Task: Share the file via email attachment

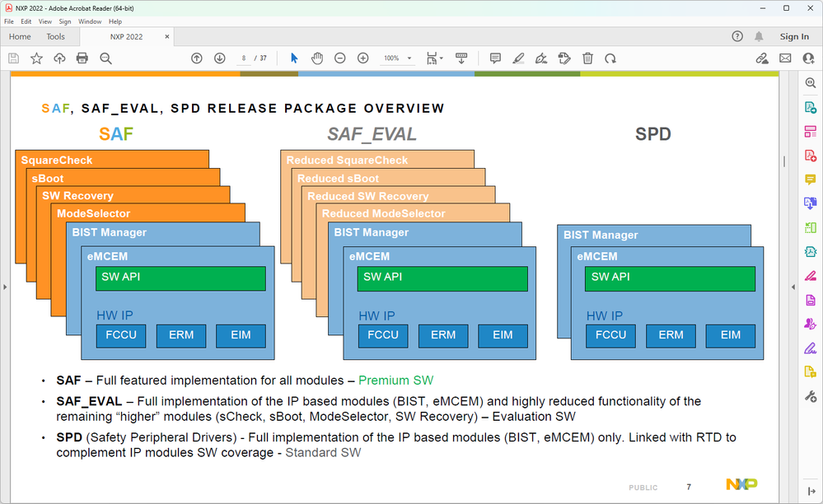Action: pyautogui.click(x=784, y=58)
